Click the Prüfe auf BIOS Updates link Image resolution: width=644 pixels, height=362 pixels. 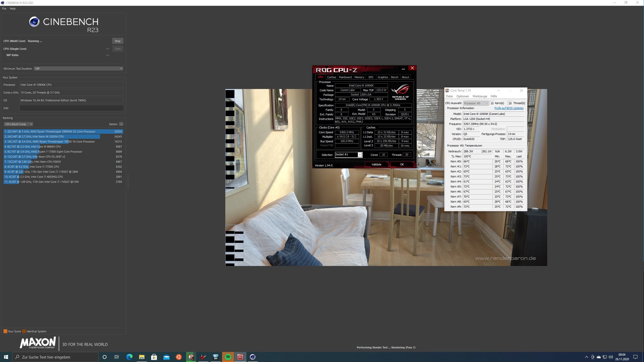coord(509,108)
